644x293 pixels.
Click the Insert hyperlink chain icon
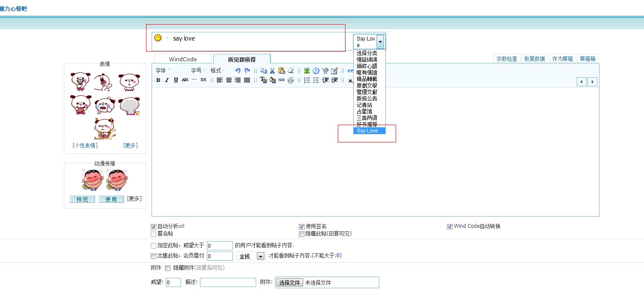(x=281, y=80)
